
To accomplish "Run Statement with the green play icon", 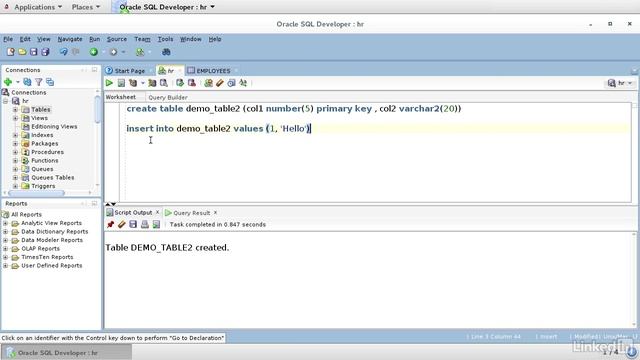I will (109, 83).
